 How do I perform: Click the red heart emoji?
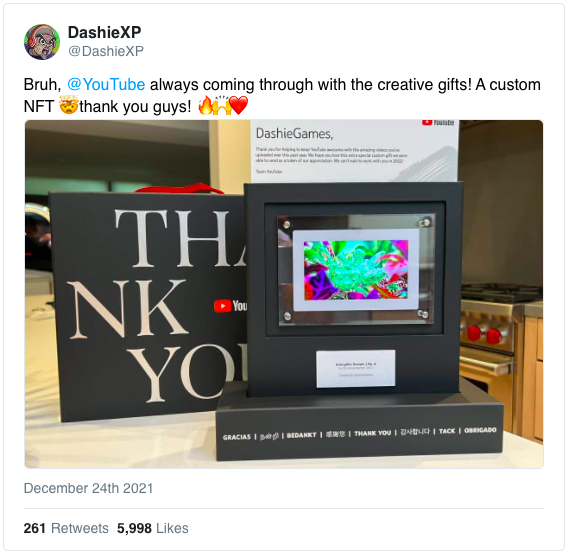[239, 106]
